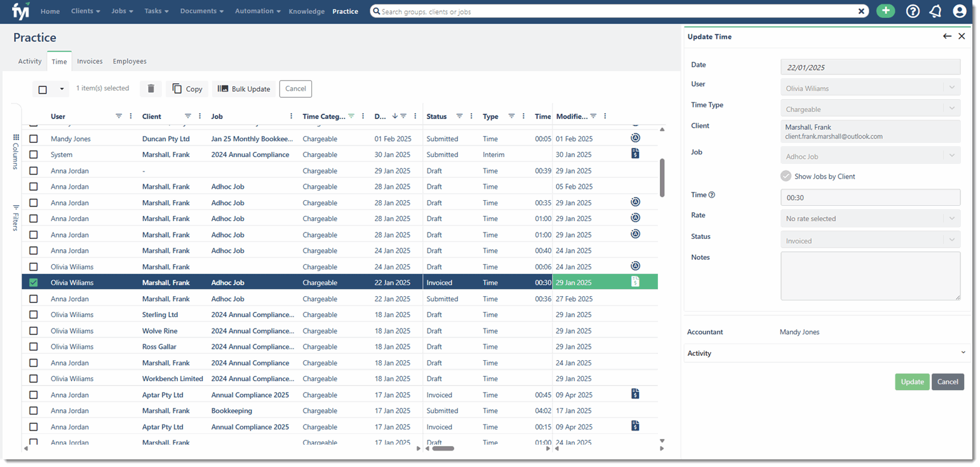
Task: Clear the search box with X icon
Action: tap(862, 11)
